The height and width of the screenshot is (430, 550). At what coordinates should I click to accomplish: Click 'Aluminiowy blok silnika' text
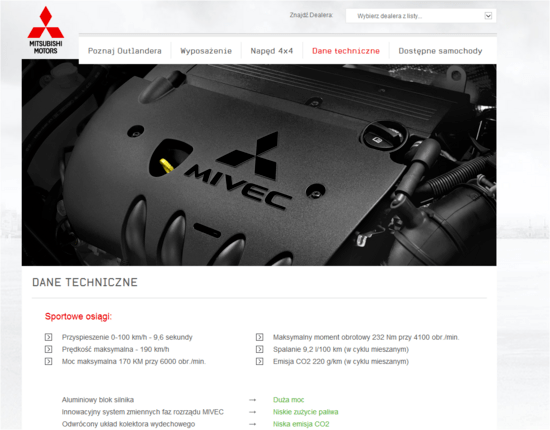tap(98, 400)
